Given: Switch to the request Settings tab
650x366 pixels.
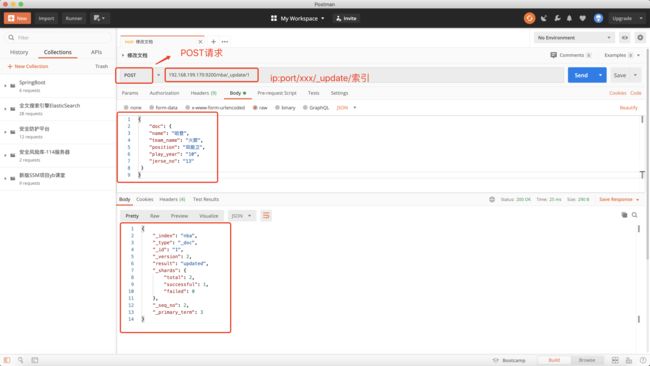Looking at the screenshot, I should [x=340, y=93].
